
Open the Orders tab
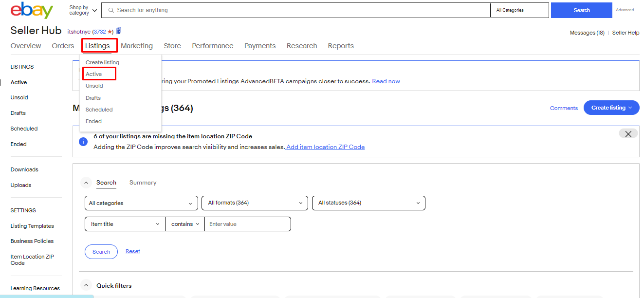[x=63, y=46]
